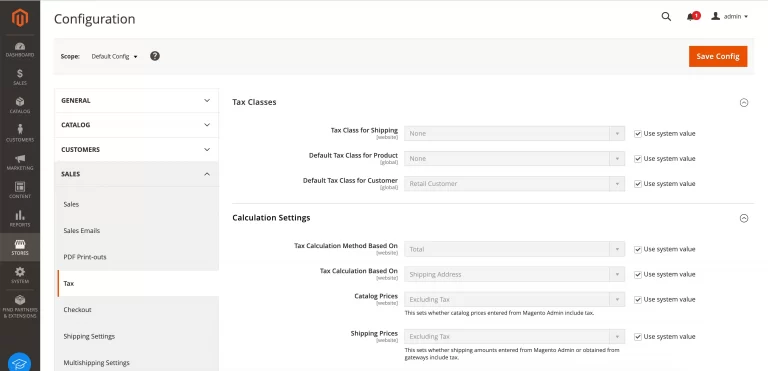The height and width of the screenshot is (371, 768).
Task: Click the Calculation Settings section heading
Action: click(x=271, y=218)
